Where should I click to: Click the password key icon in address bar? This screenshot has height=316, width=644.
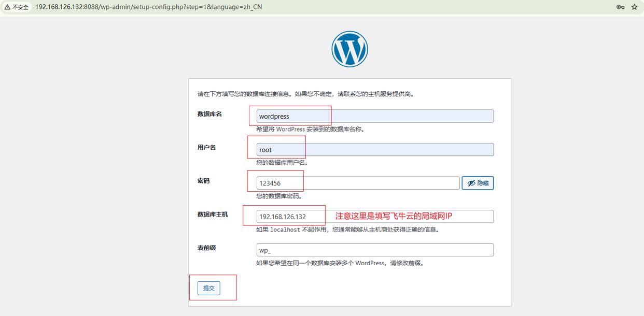620,7
